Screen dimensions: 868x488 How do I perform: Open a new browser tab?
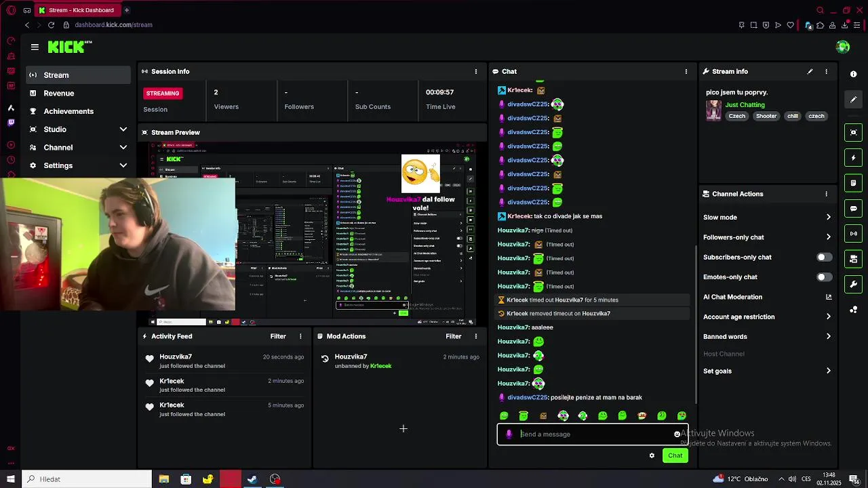coord(126,10)
